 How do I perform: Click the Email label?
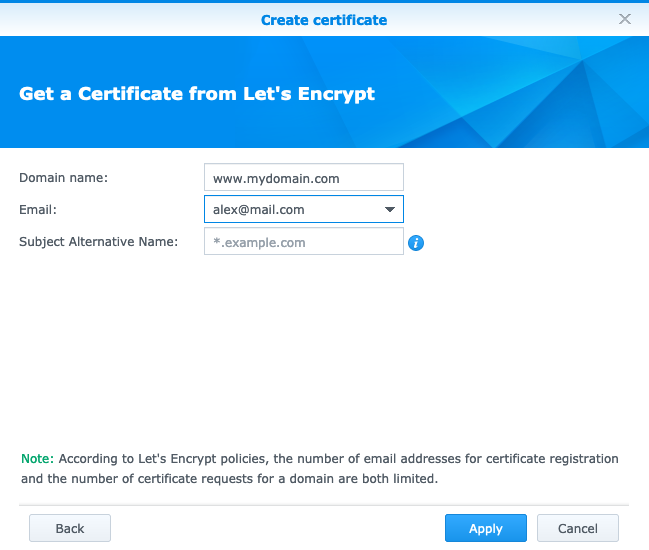tap(38, 209)
